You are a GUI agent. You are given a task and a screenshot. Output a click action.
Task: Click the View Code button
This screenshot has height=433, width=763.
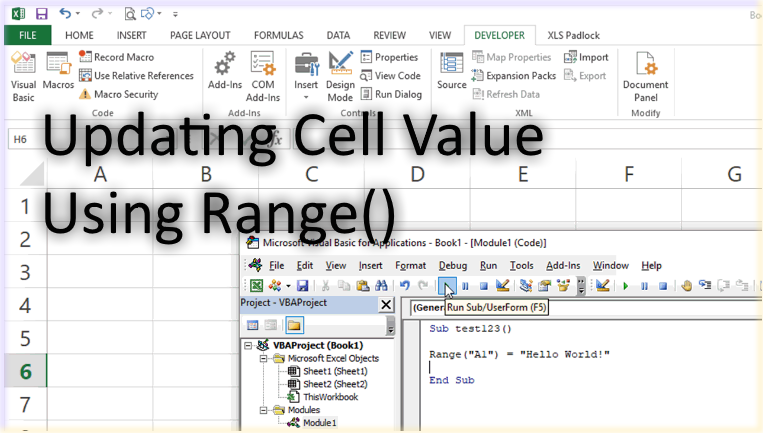[390, 75]
